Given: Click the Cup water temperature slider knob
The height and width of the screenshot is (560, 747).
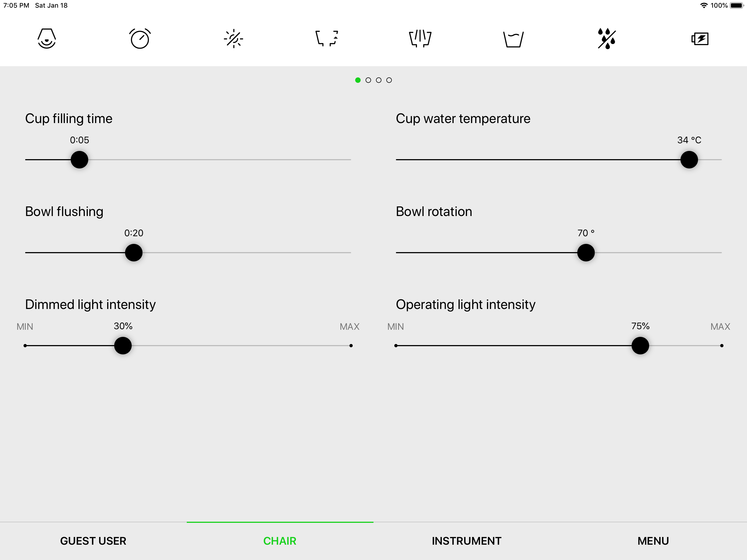Looking at the screenshot, I should (x=689, y=160).
